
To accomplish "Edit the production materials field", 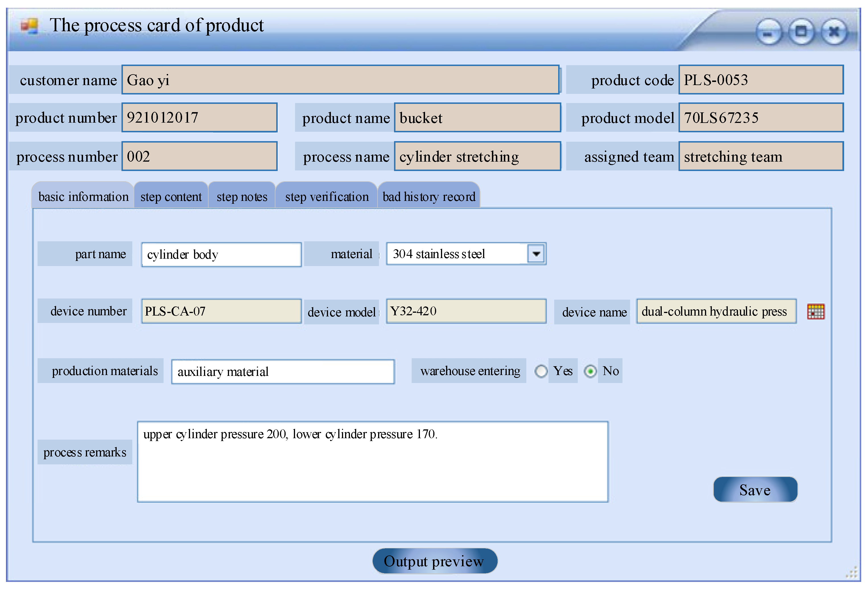I will pos(283,372).
